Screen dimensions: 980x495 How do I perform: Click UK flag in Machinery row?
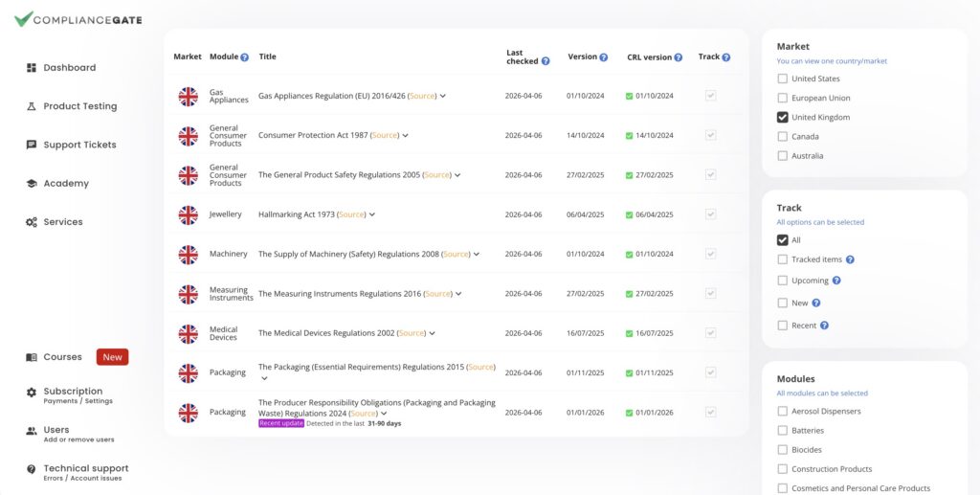pos(189,255)
